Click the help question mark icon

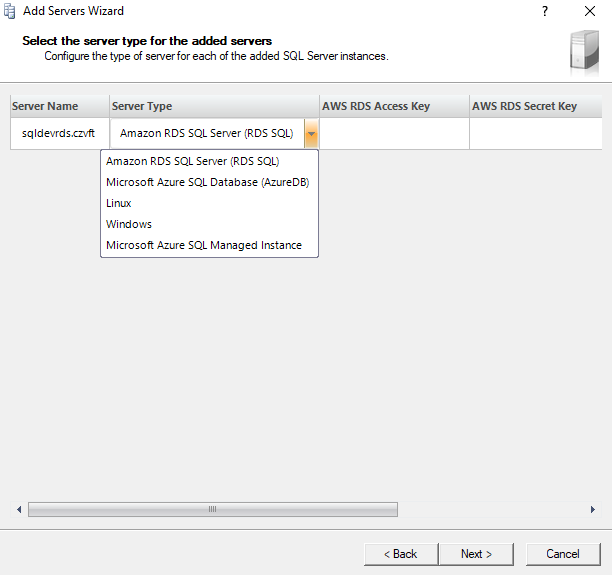pos(545,11)
